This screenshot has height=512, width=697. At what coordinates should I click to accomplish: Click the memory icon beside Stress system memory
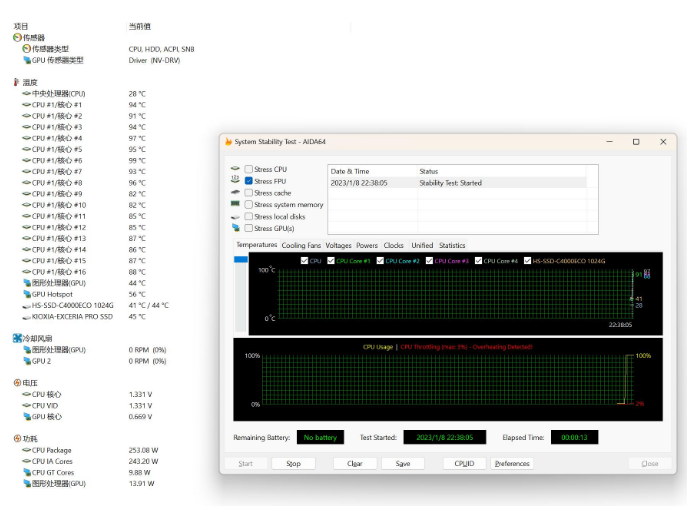coord(235,205)
